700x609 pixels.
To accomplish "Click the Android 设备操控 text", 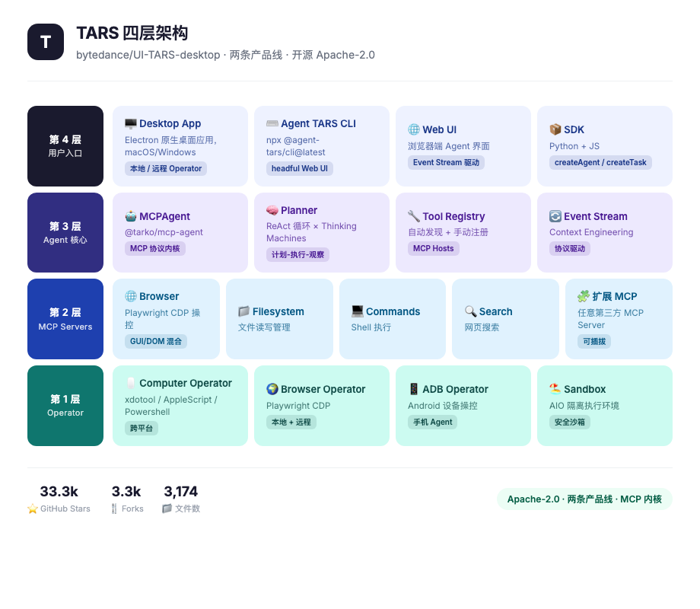I will [x=443, y=406].
